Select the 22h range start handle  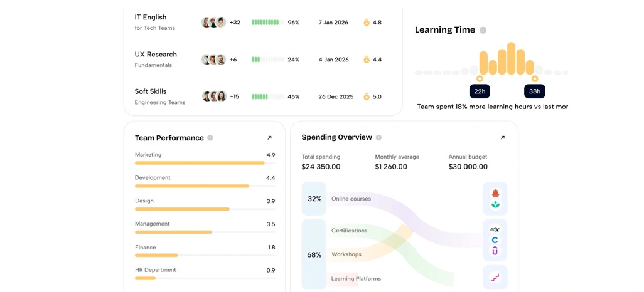pos(480,78)
